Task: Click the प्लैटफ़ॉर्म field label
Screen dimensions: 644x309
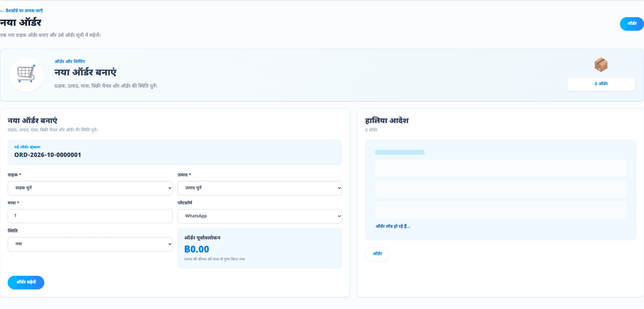Action: click(x=185, y=203)
